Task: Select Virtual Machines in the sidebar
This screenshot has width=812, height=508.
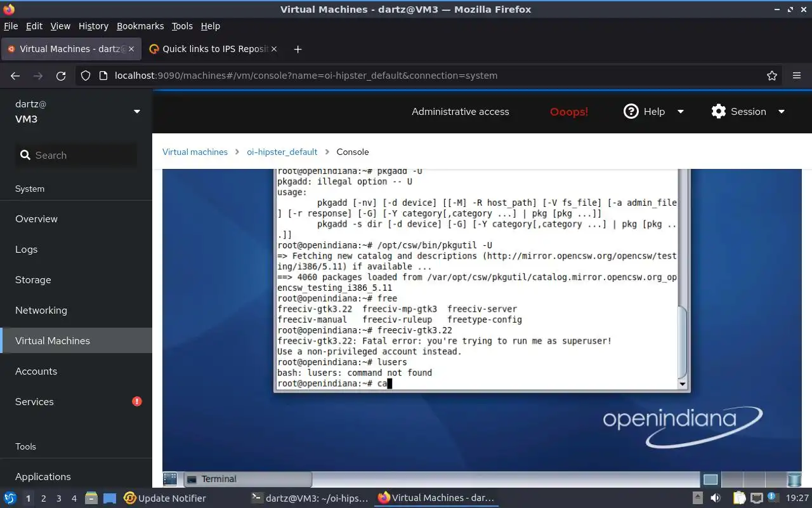Action: tap(76, 340)
